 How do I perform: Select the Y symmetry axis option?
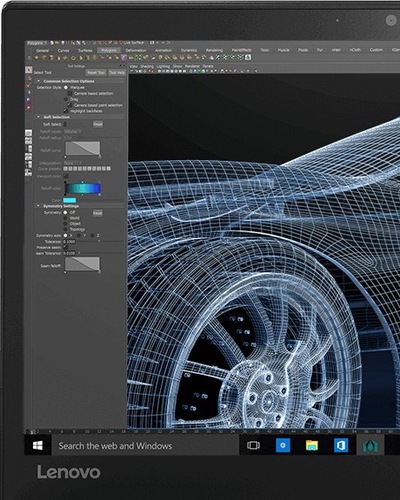(79, 235)
